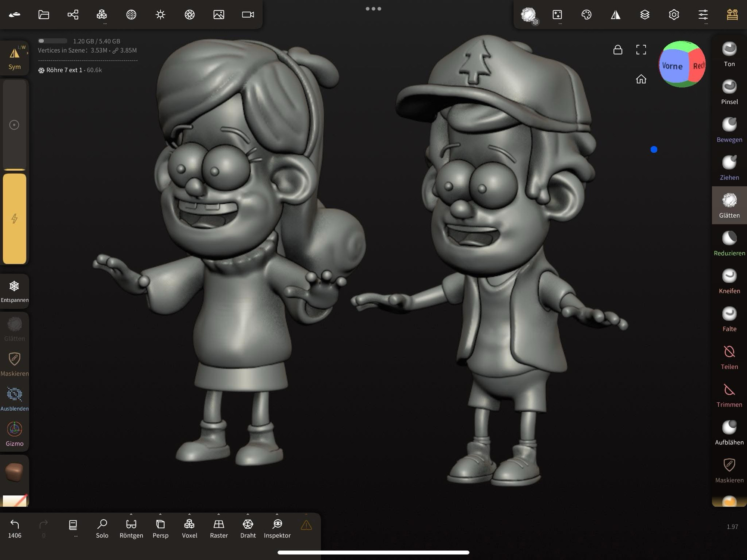Select the Maskieren tool in right toolbar
This screenshot has height=560, width=747.
729,471
